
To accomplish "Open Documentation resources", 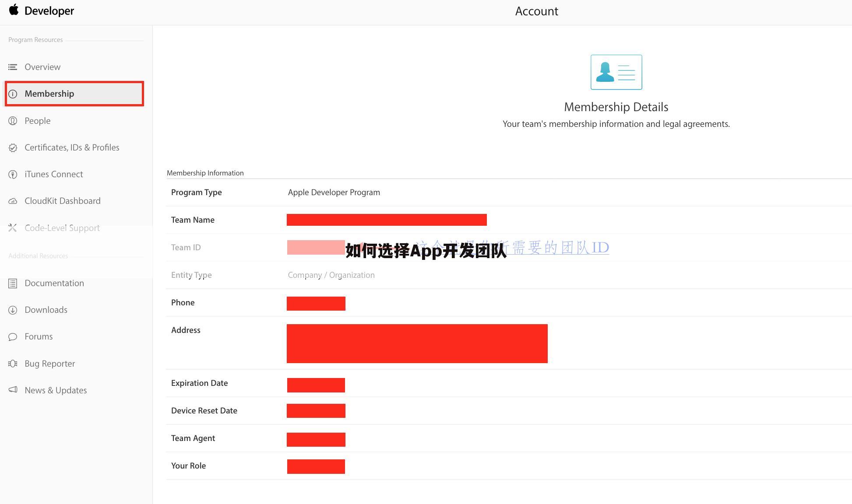I will pyautogui.click(x=54, y=283).
